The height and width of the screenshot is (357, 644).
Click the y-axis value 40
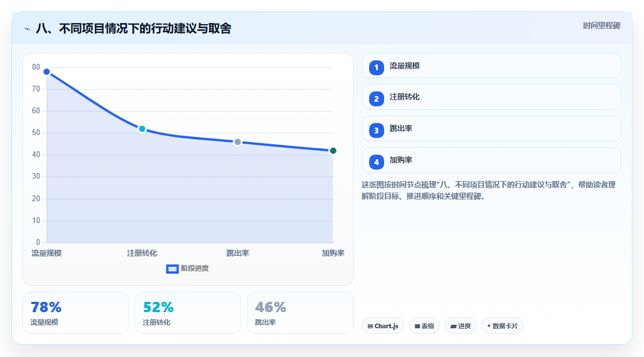(36, 155)
